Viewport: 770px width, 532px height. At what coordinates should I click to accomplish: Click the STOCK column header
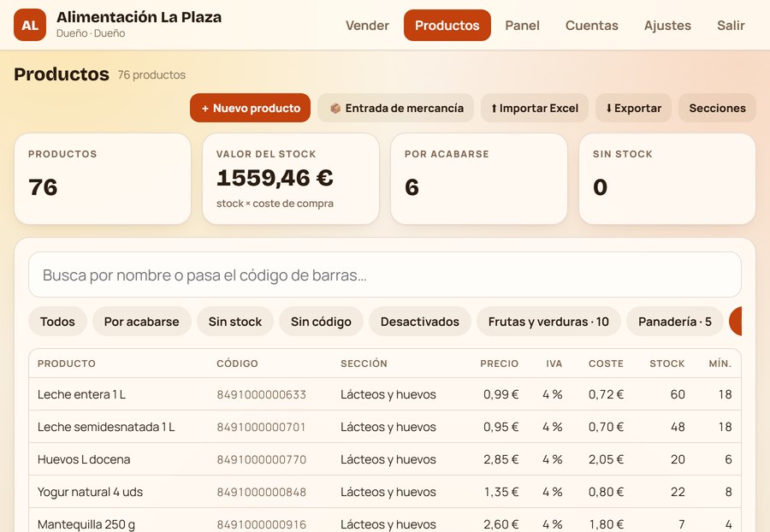[666, 364]
